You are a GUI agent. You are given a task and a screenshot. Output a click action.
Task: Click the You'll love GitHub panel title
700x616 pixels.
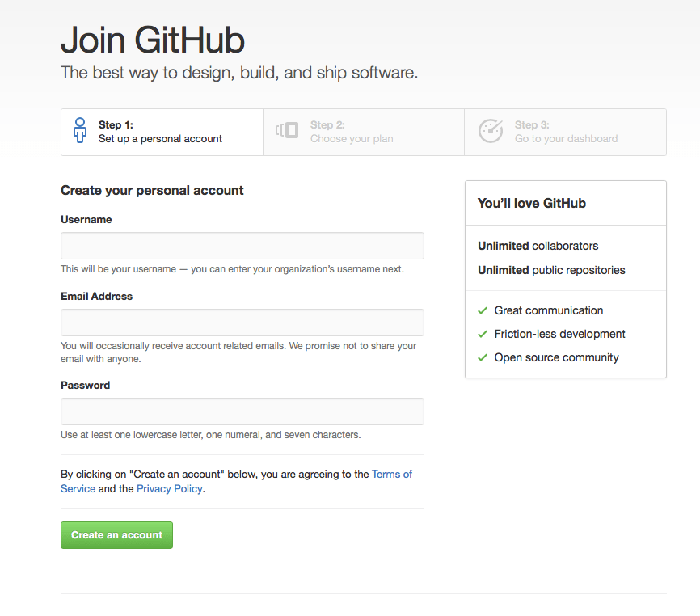[533, 203]
